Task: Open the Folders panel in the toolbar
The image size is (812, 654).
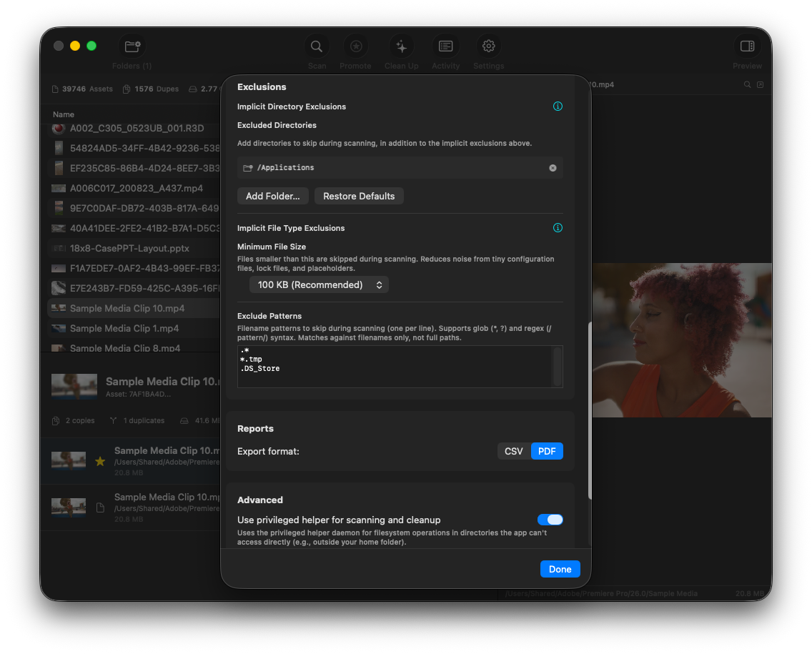Action: 132,46
